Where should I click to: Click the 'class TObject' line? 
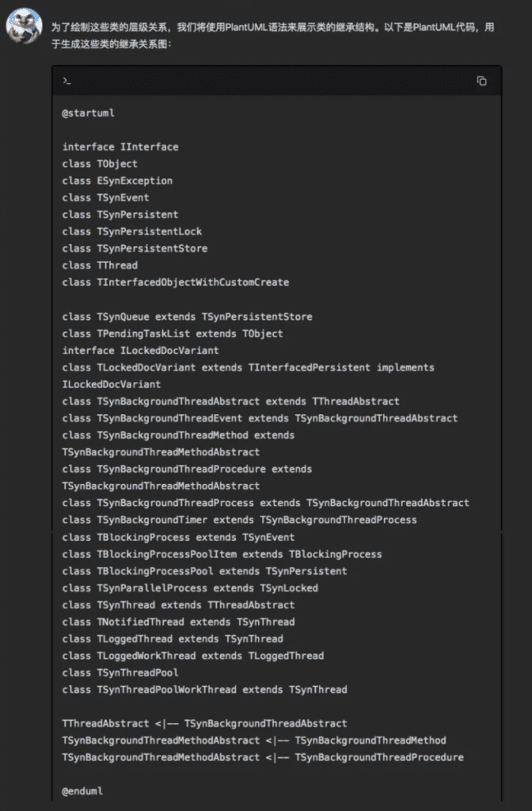click(100, 164)
